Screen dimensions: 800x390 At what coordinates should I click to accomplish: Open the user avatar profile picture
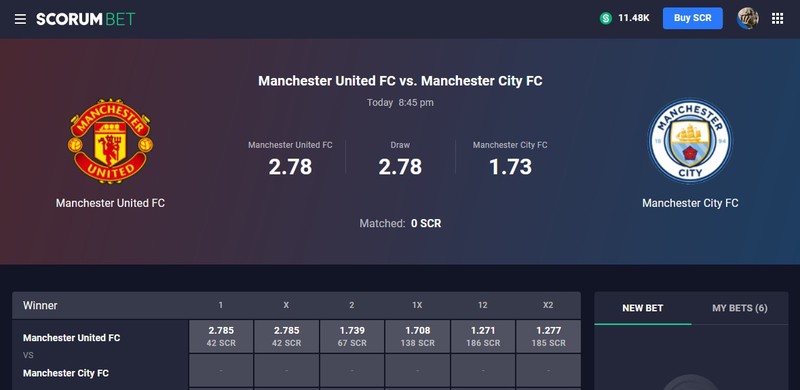pos(747,18)
